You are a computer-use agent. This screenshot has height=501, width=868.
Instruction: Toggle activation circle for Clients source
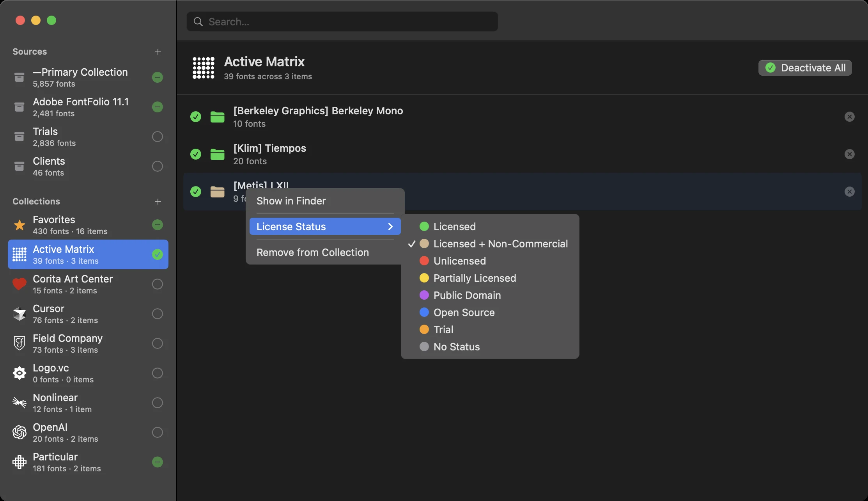(158, 166)
